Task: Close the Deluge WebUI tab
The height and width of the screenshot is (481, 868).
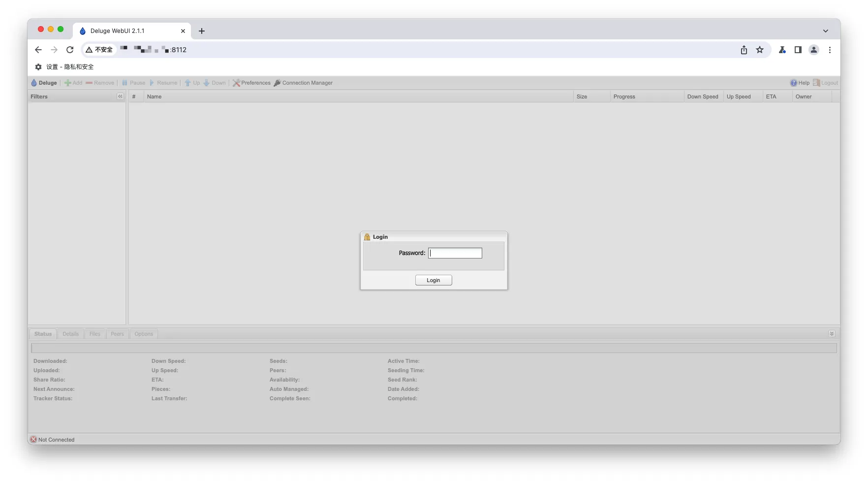Action: [183, 31]
